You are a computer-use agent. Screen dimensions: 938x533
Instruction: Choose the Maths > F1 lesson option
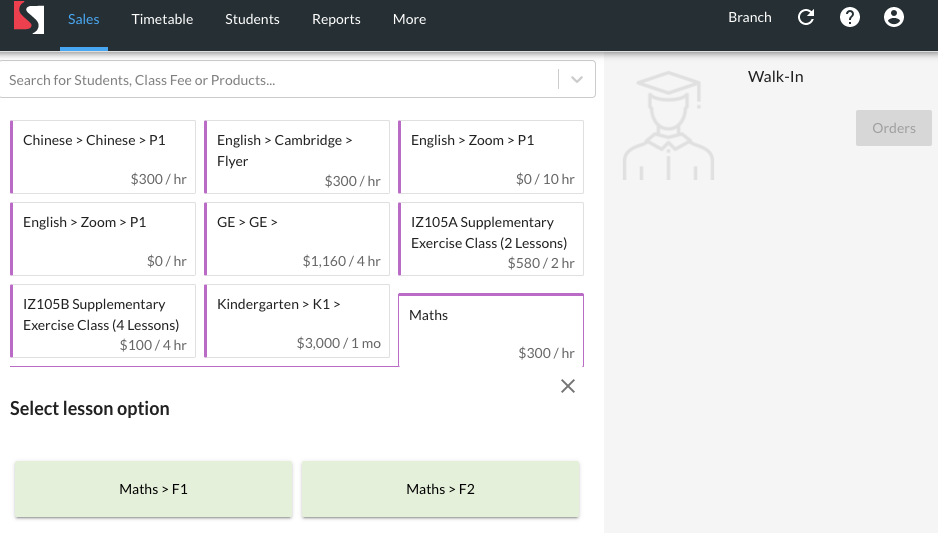click(153, 489)
